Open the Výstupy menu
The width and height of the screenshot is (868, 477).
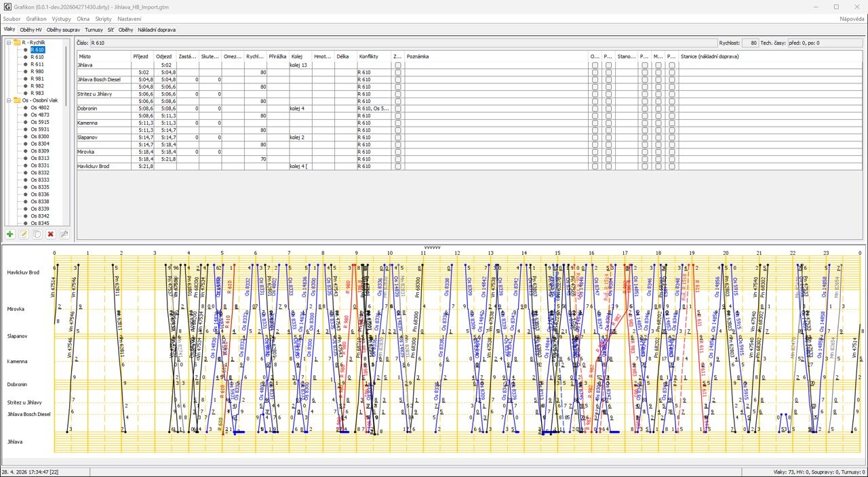(61, 19)
